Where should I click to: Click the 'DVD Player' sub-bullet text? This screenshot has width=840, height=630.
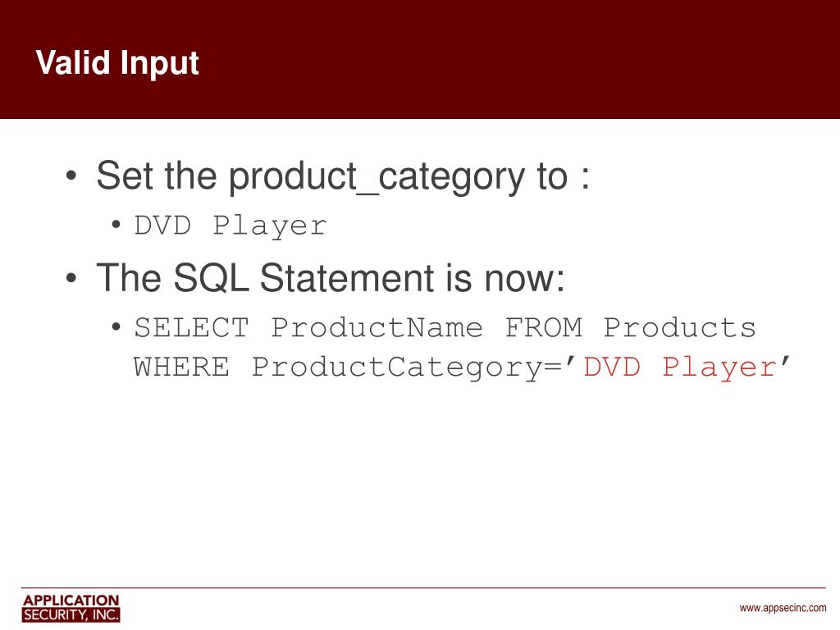[231, 226]
